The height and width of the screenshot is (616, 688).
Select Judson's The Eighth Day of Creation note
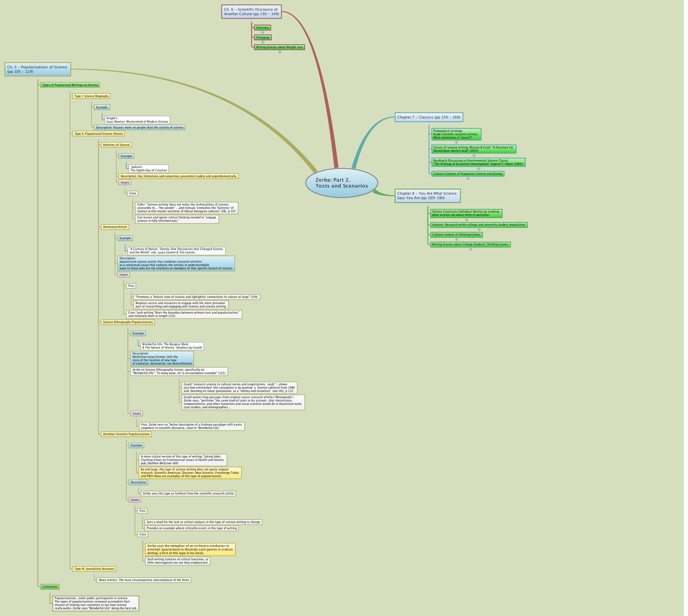tap(149, 169)
